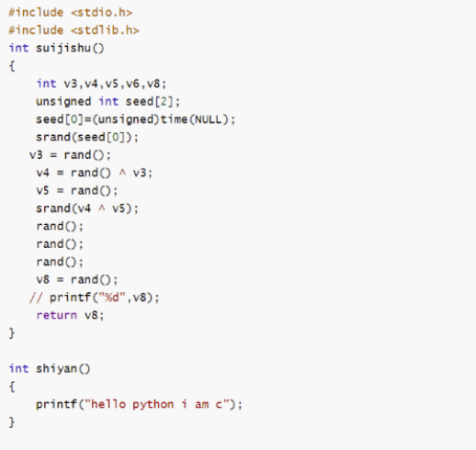Click the stdio.h include line
Screen dimensions: 476x450
click(71, 13)
